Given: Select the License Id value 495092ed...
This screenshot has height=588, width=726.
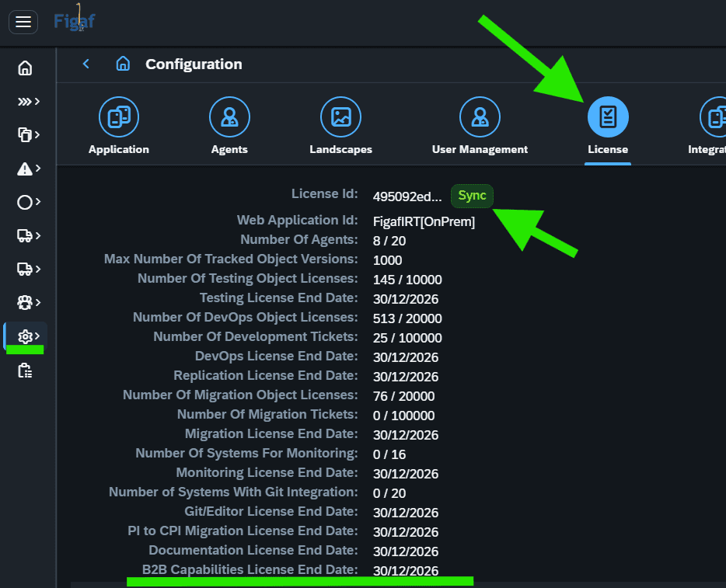Looking at the screenshot, I should pyautogui.click(x=407, y=197).
